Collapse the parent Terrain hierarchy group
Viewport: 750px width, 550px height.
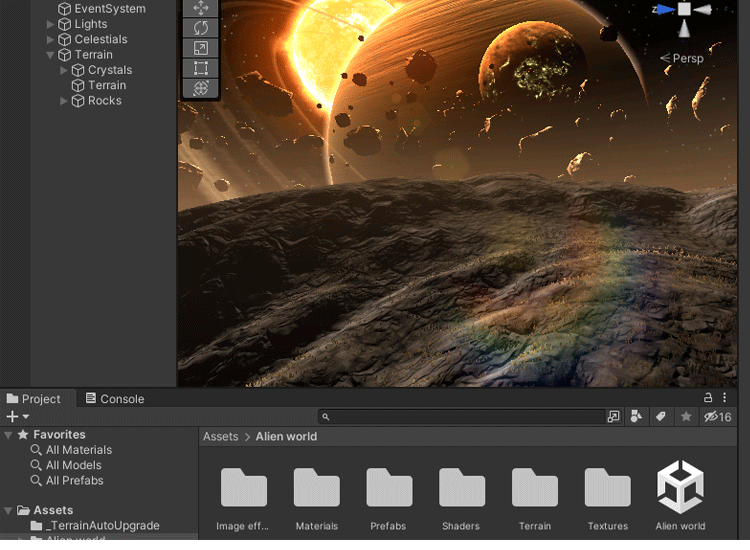pos(51,55)
